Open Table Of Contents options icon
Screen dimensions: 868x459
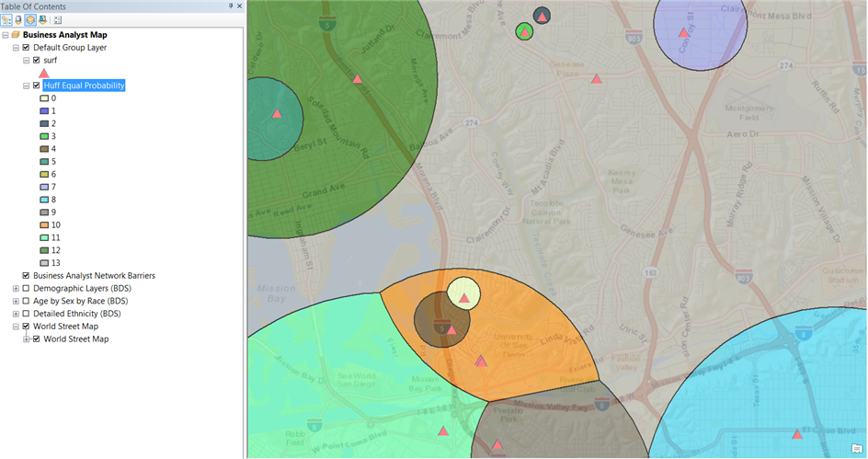pyautogui.click(x=58, y=19)
